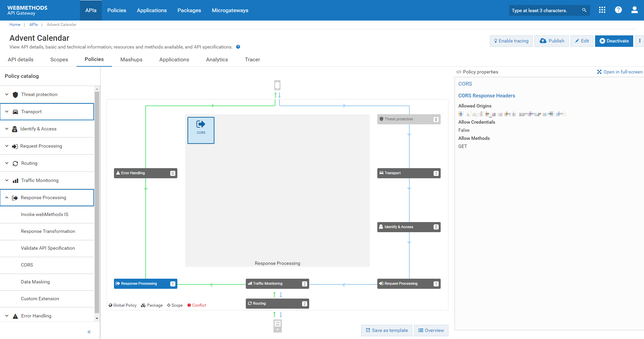Image resolution: width=644 pixels, height=339 pixels.
Task: Click the Traffic Monitoring bar chart icon
Action: (x=15, y=181)
